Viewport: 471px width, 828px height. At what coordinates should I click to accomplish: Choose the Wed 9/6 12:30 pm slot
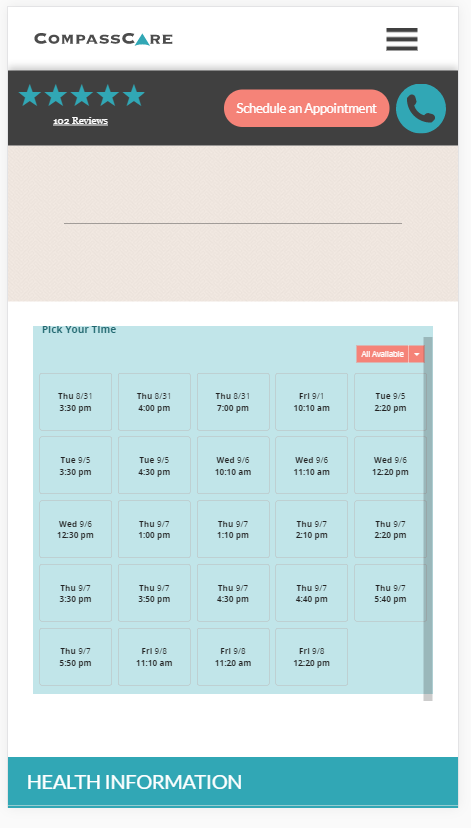[76, 529]
